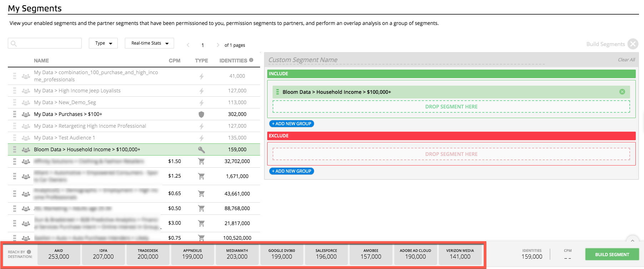Click drag handle for Purchases > $100+ row

(15, 114)
